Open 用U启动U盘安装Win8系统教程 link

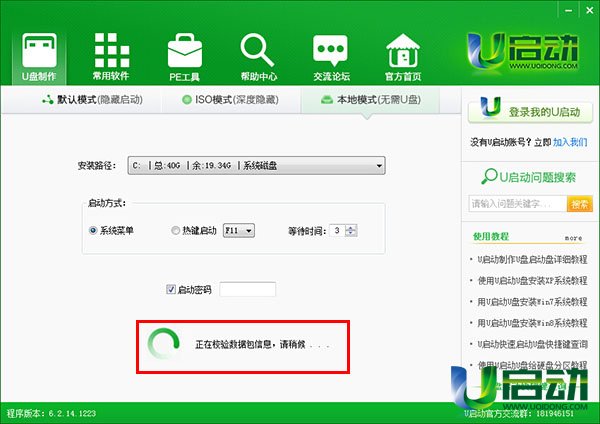pyautogui.click(x=532, y=323)
